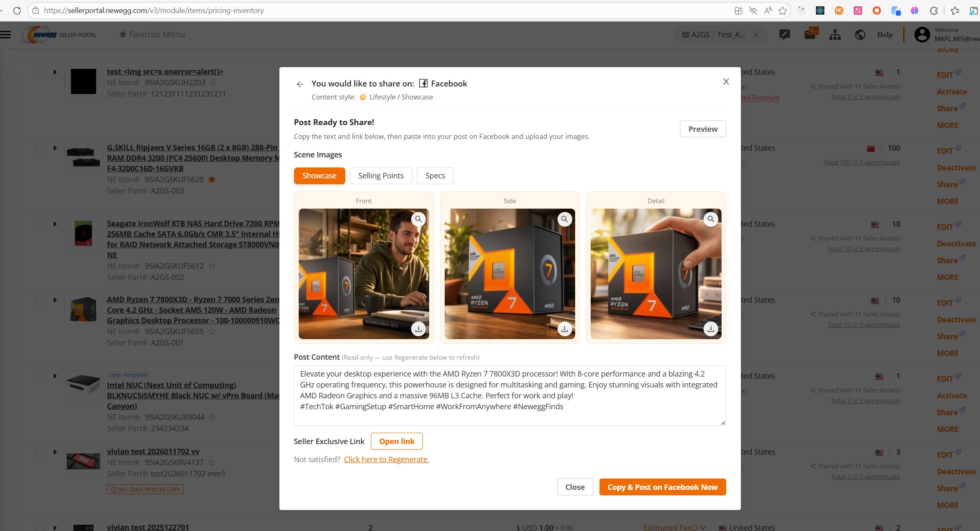Deactivate the G.SKILL Ripjaws listing

[x=957, y=167]
